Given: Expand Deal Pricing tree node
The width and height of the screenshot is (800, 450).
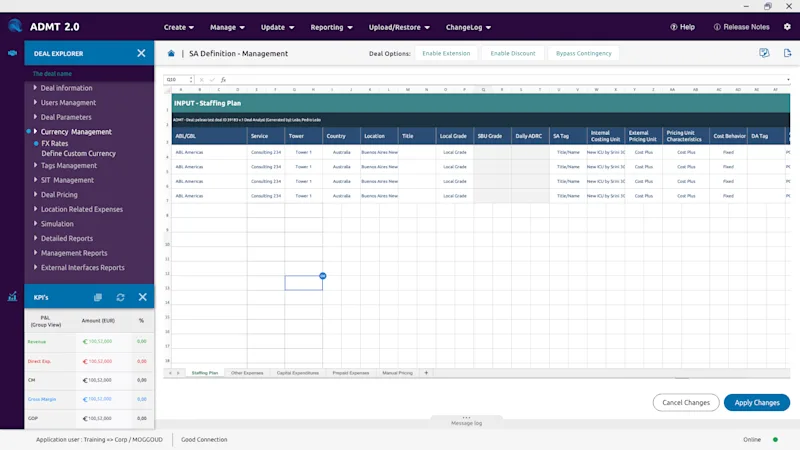Looking at the screenshot, I should coord(35,194).
